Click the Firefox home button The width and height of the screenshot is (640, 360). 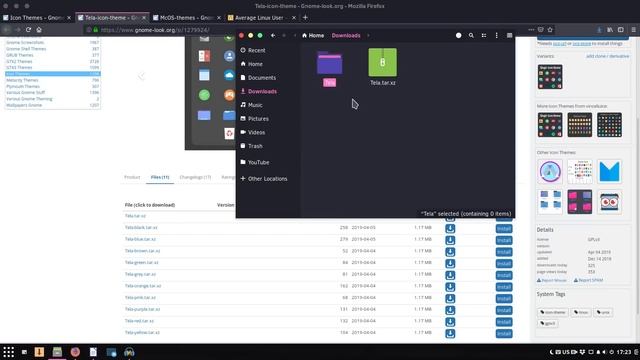click(x=39, y=29)
